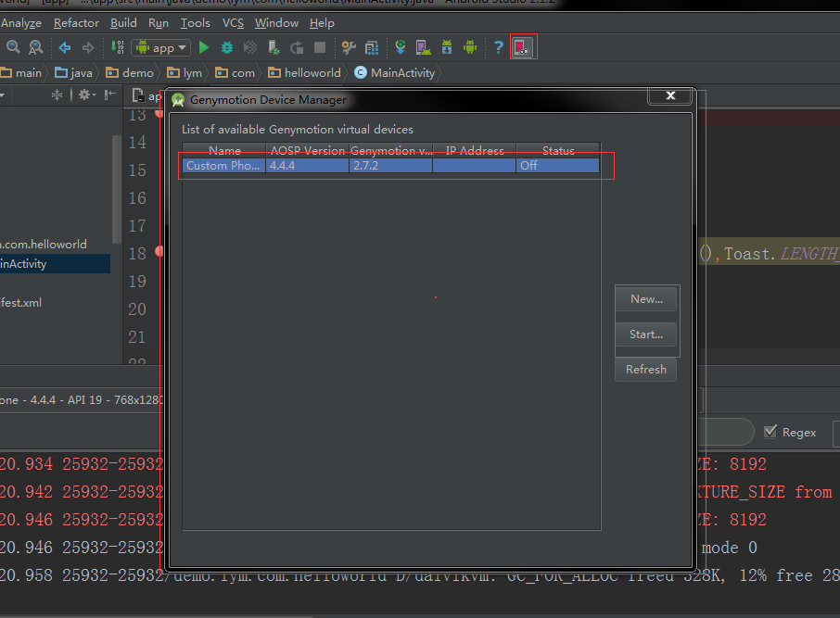Open the AVD Manager icon
Viewport: 840px width, 618px height.
coord(423,47)
